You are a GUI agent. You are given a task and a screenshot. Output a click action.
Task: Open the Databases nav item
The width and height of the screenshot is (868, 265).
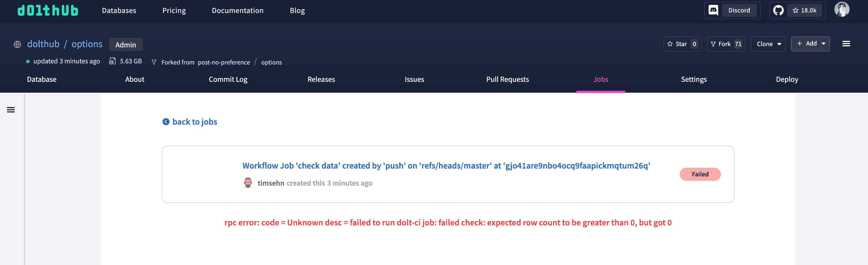[119, 11]
